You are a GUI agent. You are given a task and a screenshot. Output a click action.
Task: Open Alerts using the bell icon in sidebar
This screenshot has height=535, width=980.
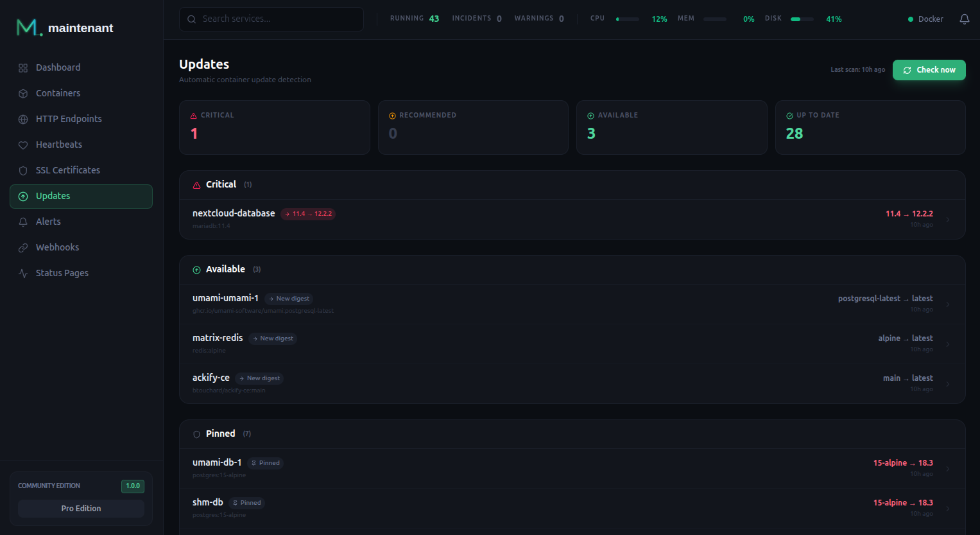click(23, 222)
